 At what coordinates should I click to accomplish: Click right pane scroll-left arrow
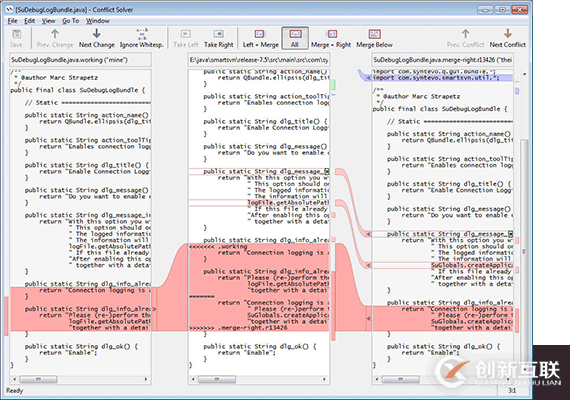click(377, 379)
